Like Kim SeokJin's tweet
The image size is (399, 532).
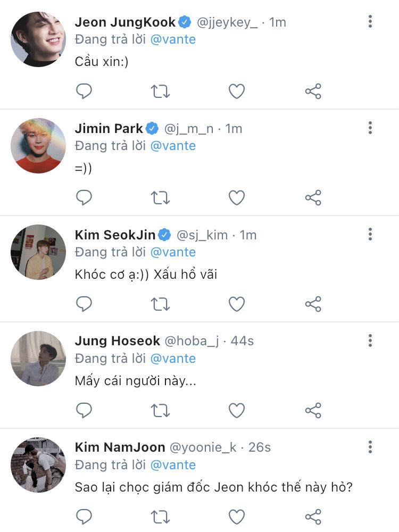pos(237,304)
